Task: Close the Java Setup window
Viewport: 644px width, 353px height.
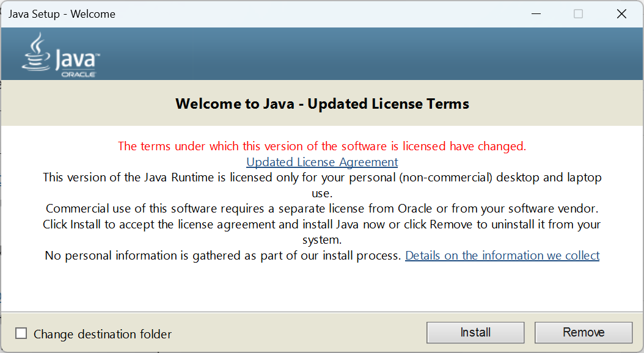Action: click(x=621, y=14)
